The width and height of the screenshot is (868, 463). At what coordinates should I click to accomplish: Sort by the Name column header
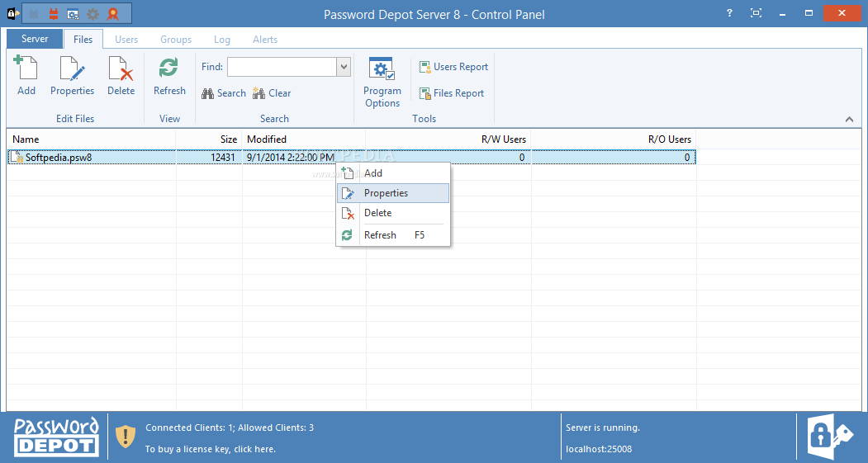[92, 139]
